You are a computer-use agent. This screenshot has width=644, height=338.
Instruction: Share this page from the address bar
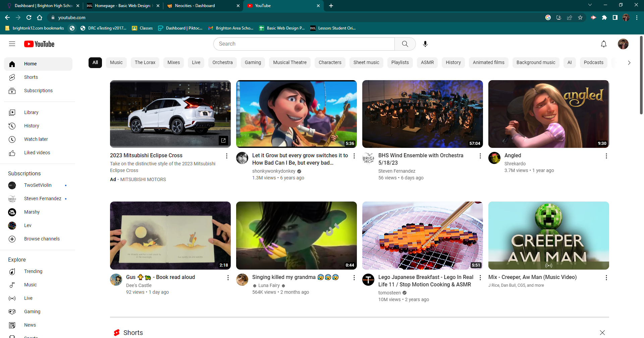(x=570, y=17)
